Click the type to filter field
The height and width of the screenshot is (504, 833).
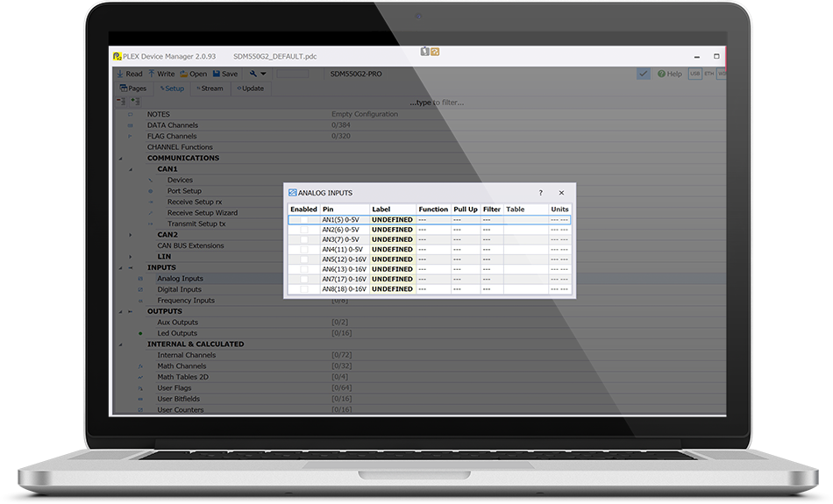(437, 103)
